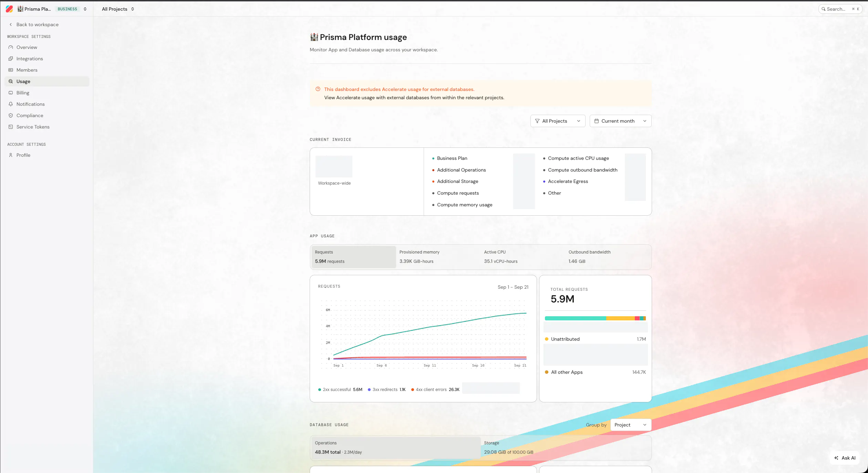Click the Compliance shield icon

coord(11,115)
